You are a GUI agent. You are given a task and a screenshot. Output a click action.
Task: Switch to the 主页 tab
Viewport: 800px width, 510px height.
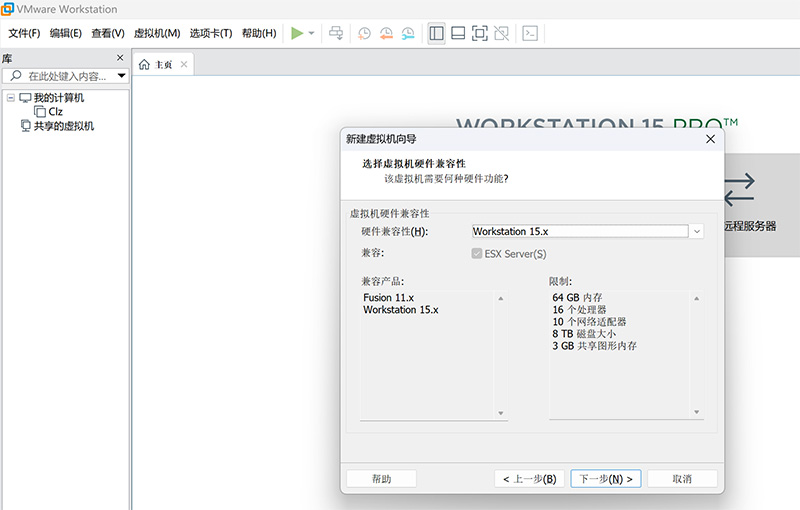point(163,64)
